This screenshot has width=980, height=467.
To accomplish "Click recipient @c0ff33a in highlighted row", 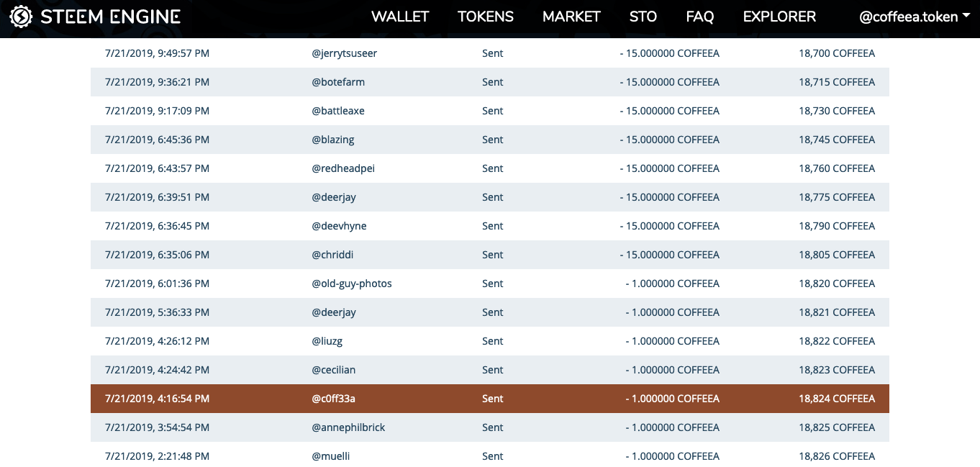I will point(333,399).
